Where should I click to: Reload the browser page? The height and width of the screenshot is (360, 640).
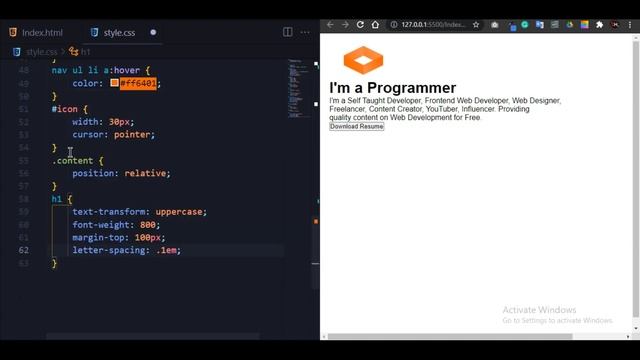pyautogui.click(x=360, y=25)
